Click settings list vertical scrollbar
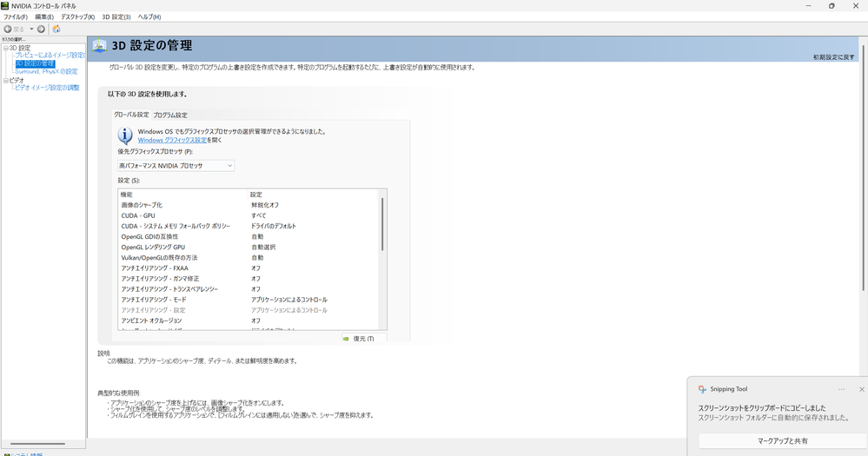 point(382,225)
